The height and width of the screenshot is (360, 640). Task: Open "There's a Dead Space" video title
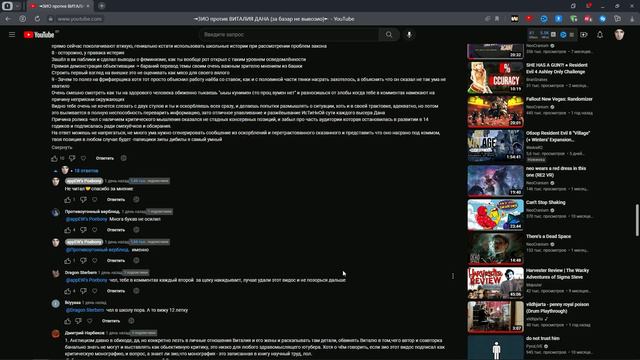tap(549, 236)
